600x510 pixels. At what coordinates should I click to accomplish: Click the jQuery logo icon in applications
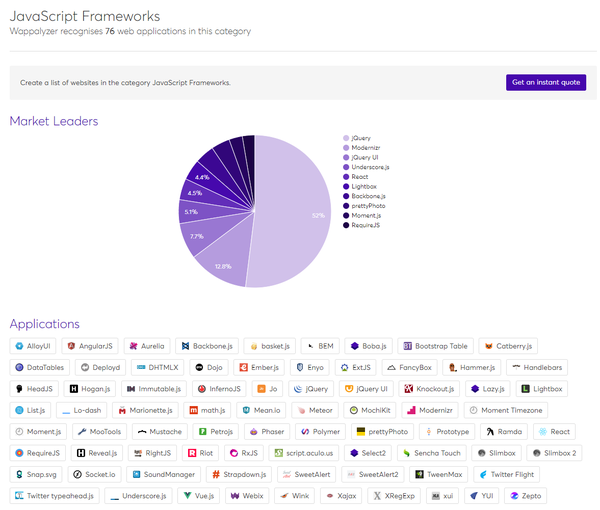coord(298,389)
